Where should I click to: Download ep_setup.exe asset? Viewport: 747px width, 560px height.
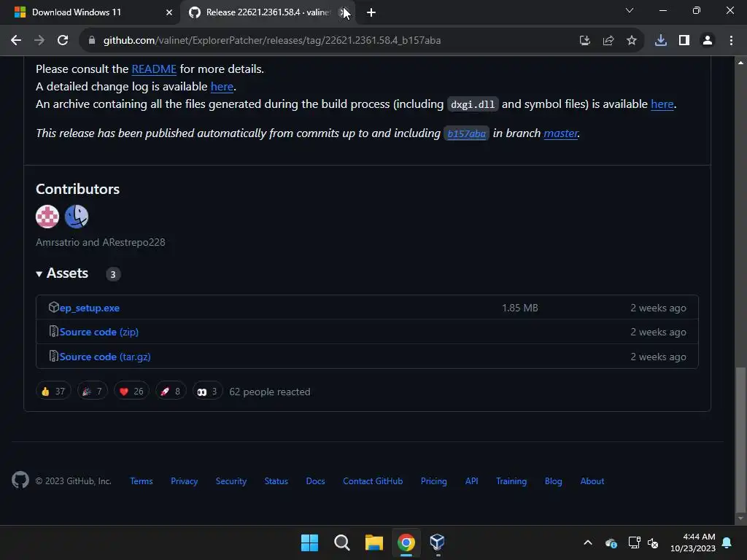[x=89, y=308]
